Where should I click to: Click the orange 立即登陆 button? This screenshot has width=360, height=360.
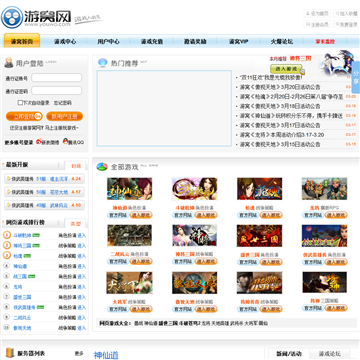tap(24, 116)
